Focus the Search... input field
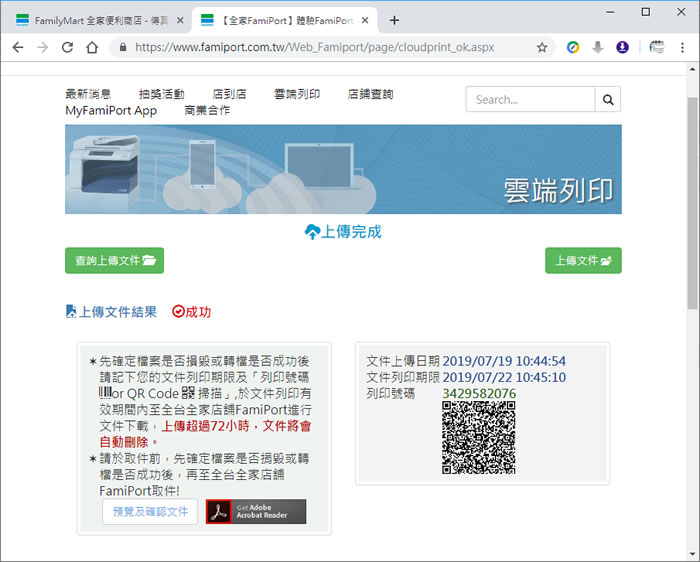The height and width of the screenshot is (562, 700). [x=530, y=99]
